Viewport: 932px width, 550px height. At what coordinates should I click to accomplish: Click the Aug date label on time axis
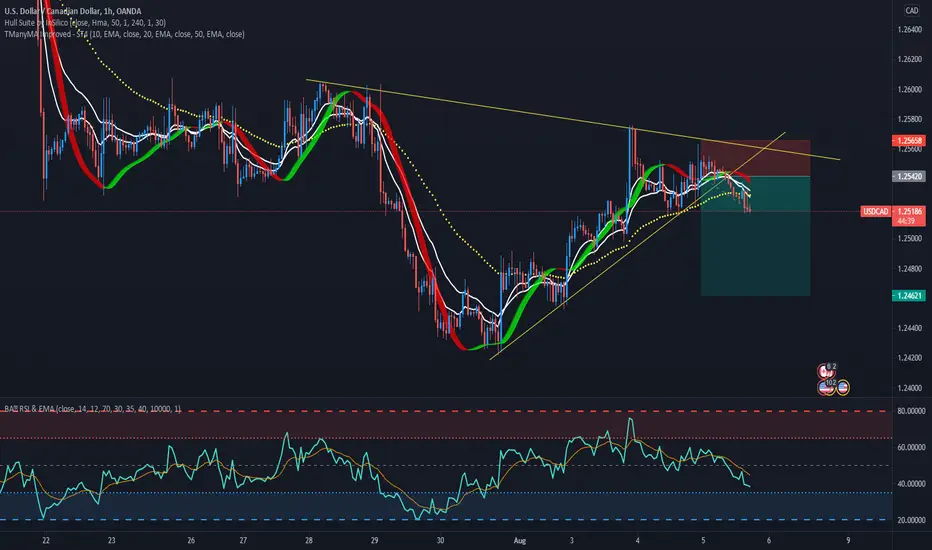(x=519, y=540)
